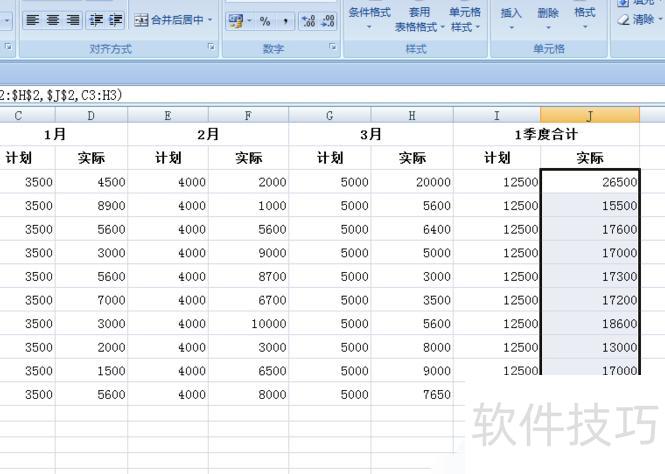
Task: Apply comma style number format
Action: click(286, 21)
